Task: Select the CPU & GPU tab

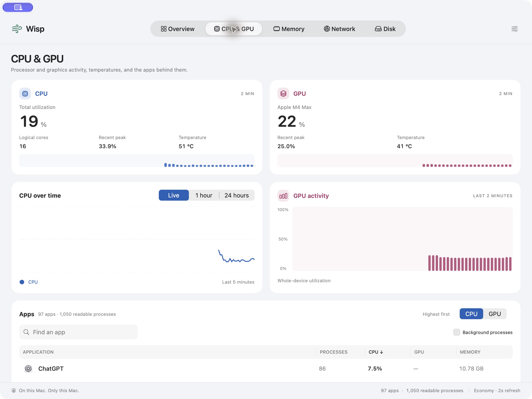Action: click(234, 29)
